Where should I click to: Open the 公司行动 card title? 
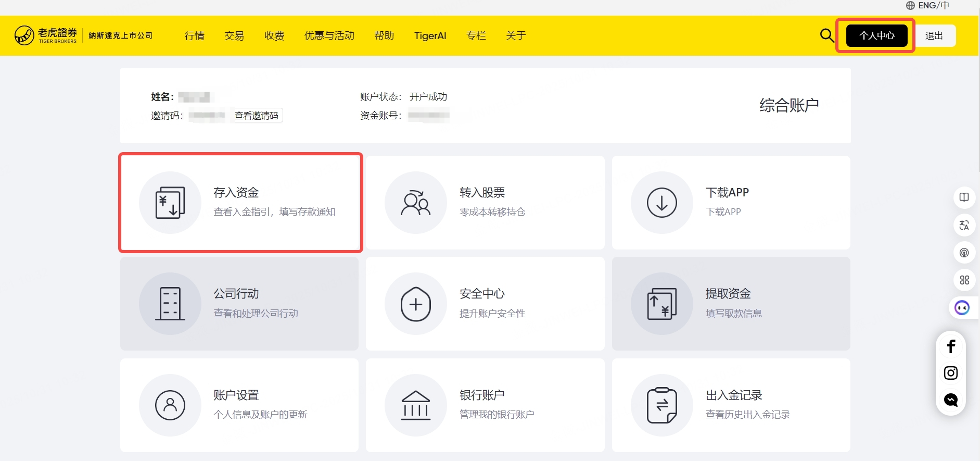click(236, 294)
